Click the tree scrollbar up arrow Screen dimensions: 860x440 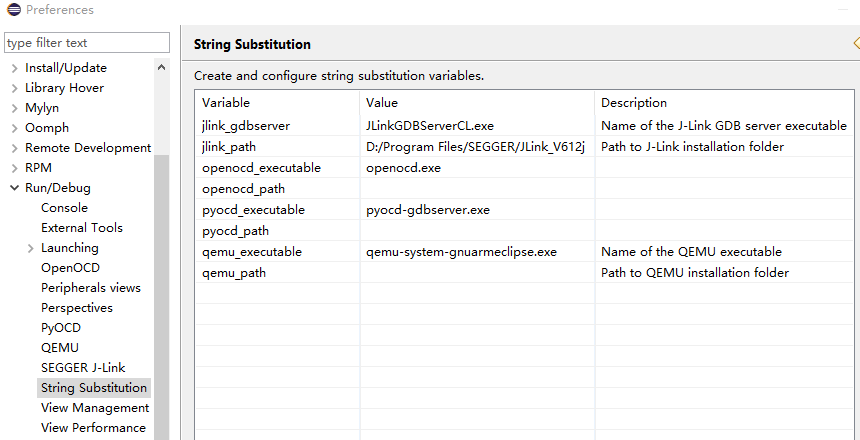coord(161,67)
